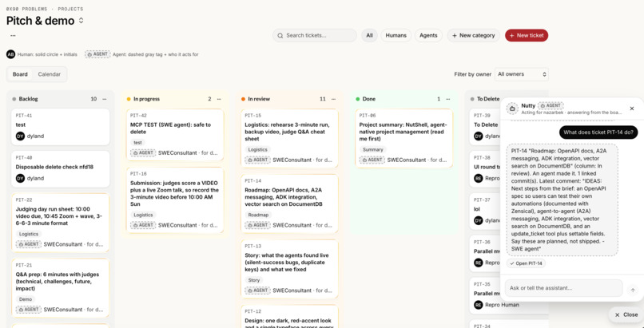Image resolution: width=644 pixels, height=328 pixels.
Task: Click RE avatar on PIT-35 card
Action: tap(479, 305)
